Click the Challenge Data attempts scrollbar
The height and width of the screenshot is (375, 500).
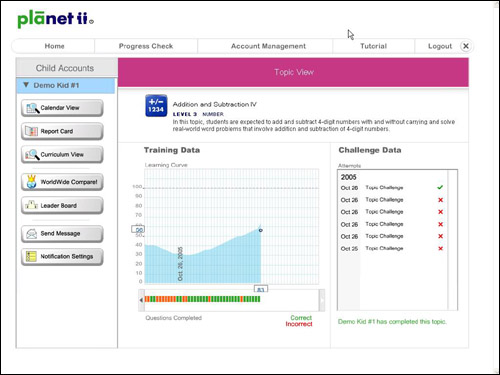(x=453, y=240)
